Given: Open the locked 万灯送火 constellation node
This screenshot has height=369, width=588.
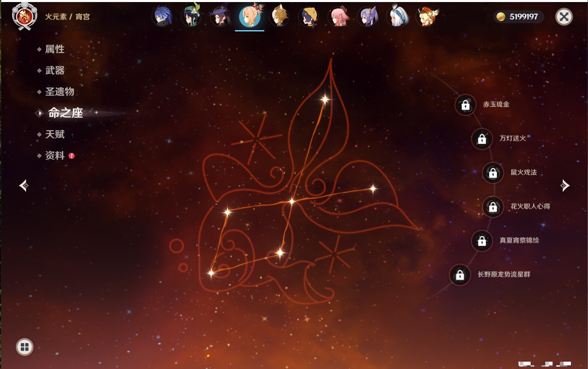Looking at the screenshot, I should [482, 139].
